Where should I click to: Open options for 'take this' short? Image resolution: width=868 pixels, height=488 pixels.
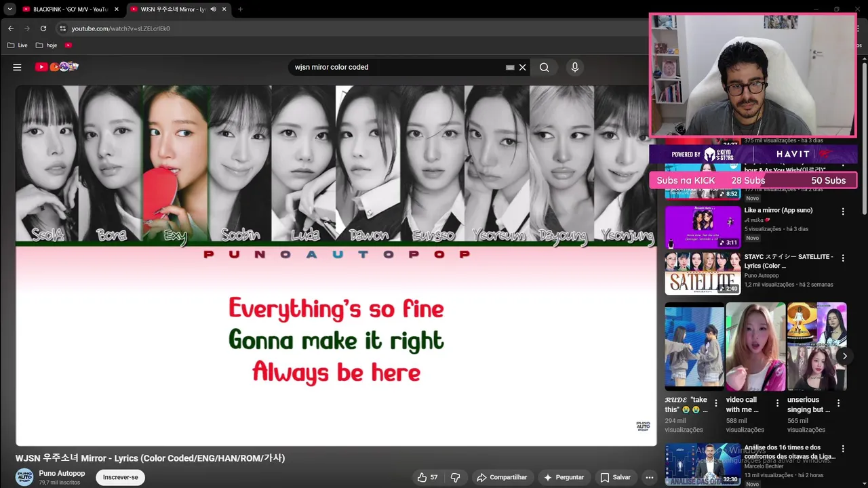coord(716,403)
